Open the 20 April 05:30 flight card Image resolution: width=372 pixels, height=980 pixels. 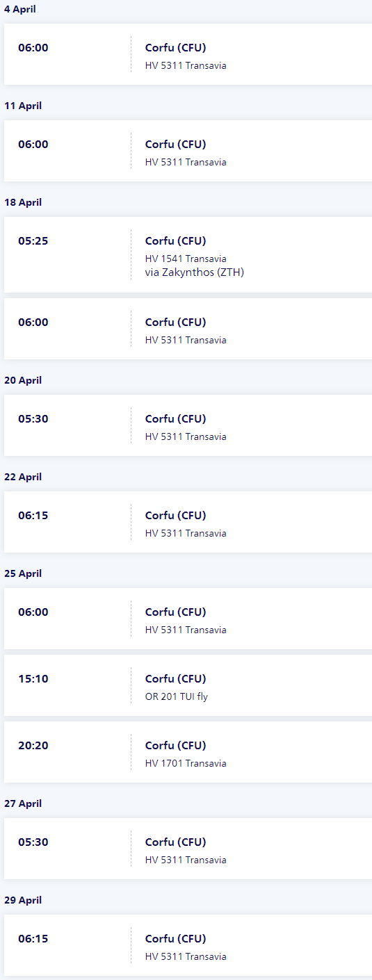click(x=188, y=425)
